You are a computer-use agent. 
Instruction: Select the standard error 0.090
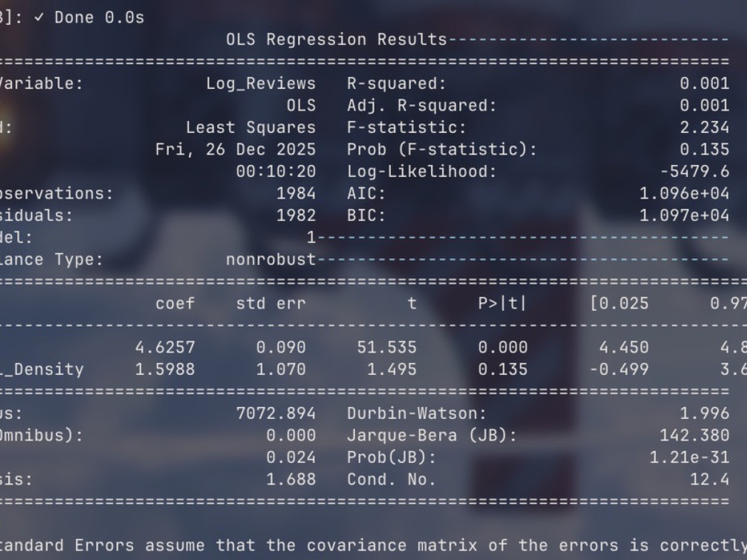[x=281, y=347]
